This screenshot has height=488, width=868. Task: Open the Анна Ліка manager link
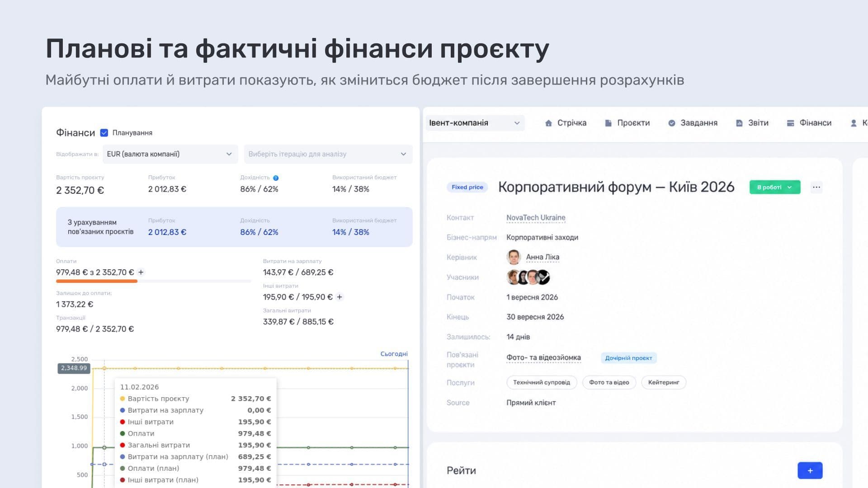coord(542,257)
